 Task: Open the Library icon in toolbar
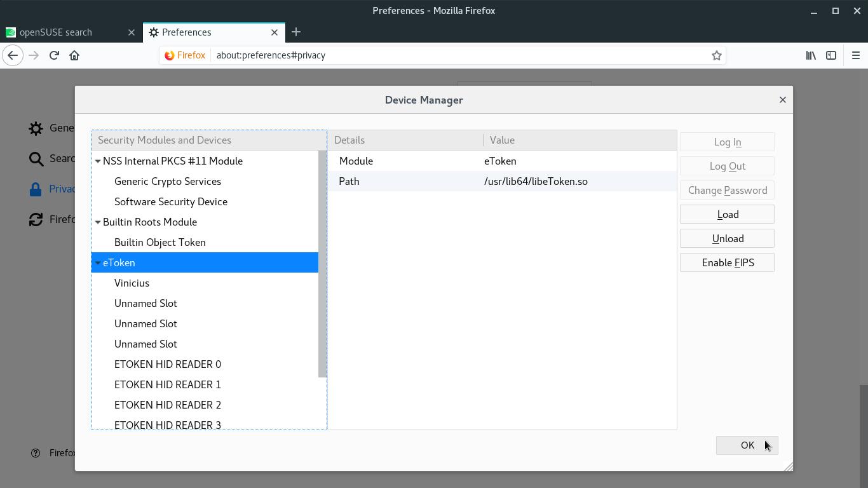811,55
